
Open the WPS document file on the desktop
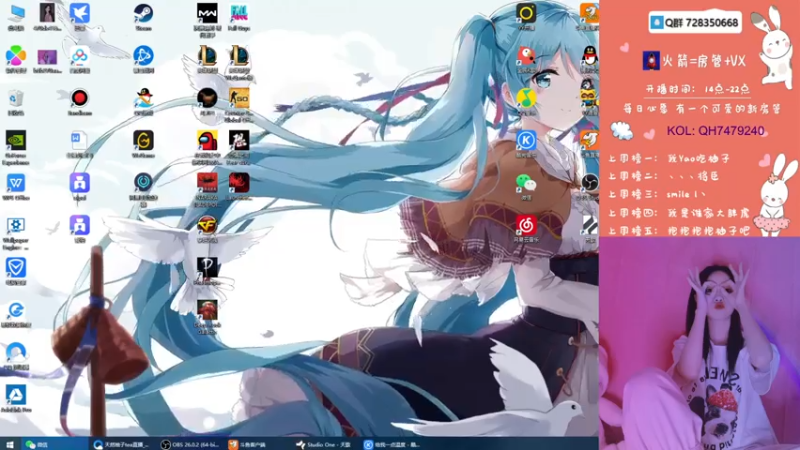pyautogui.click(x=80, y=140)
